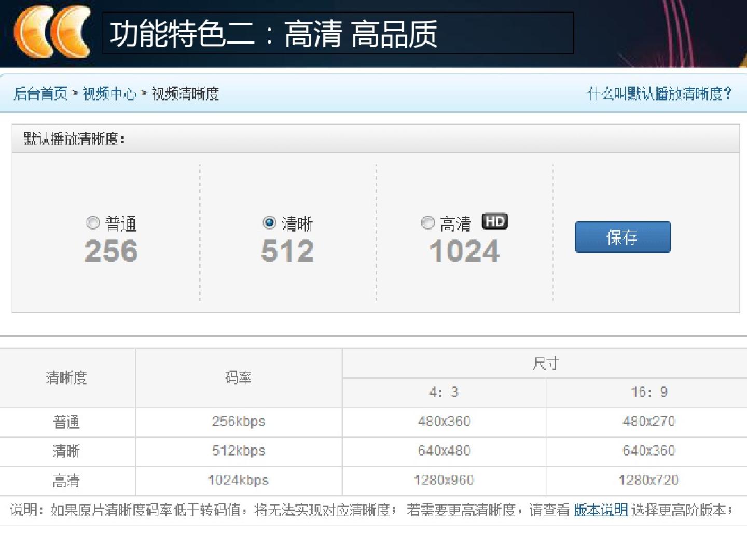Click the 视频清晰度 breadcrumb text
This screenshot has width=747, height=560.
click(185, 94)
